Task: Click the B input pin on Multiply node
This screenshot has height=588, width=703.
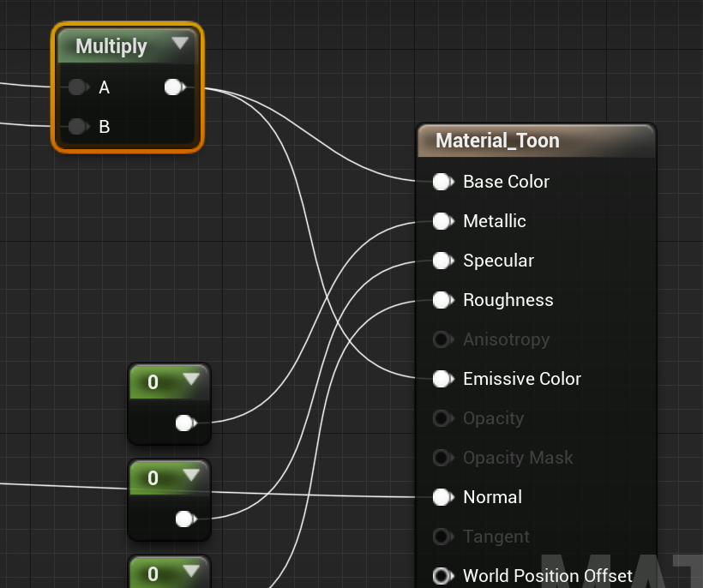Action: point(79,126)
